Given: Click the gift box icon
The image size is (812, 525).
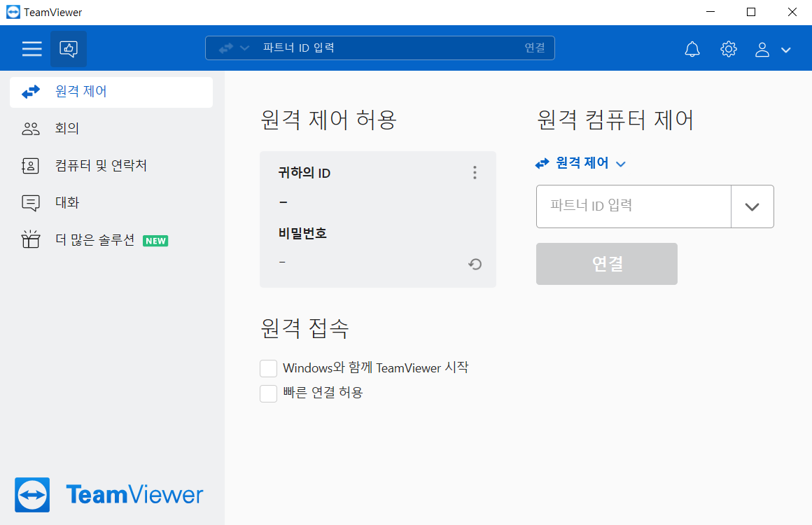Looking at the screenshot, I should [31, 239].
